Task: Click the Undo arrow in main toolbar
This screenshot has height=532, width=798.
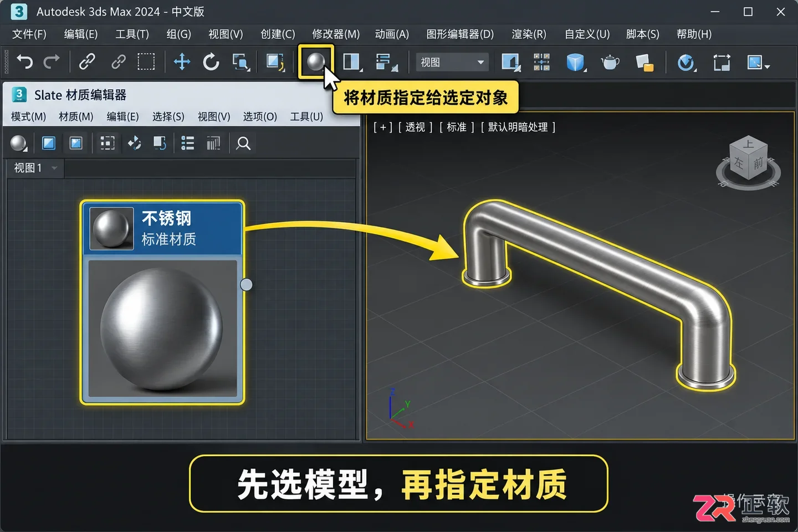Action: click(24, 62)
